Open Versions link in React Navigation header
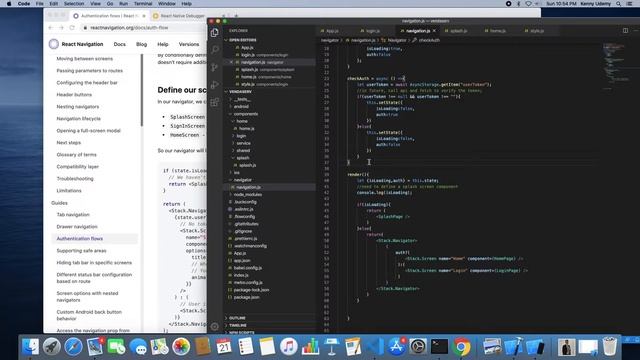Viewport: 640px width, 360px height. click(x=189, y=44)
